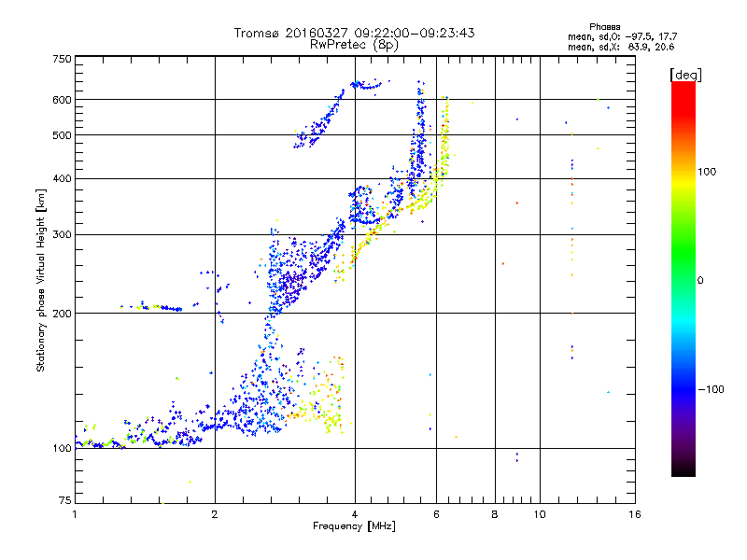Image resolution: width=747 pixels, height=560 pixels.
Task: Click the x-axis tick label '4'
Action: click(x=355, y=514)
